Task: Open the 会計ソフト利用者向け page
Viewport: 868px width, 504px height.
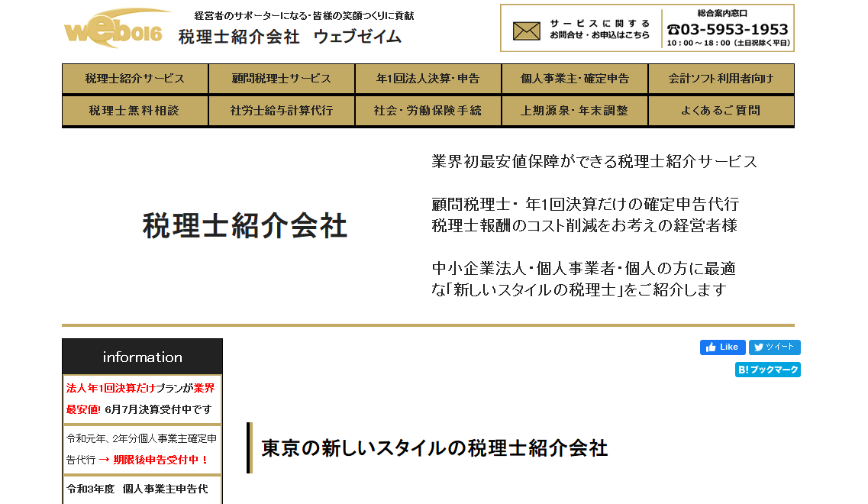Action: click(721, 78)
